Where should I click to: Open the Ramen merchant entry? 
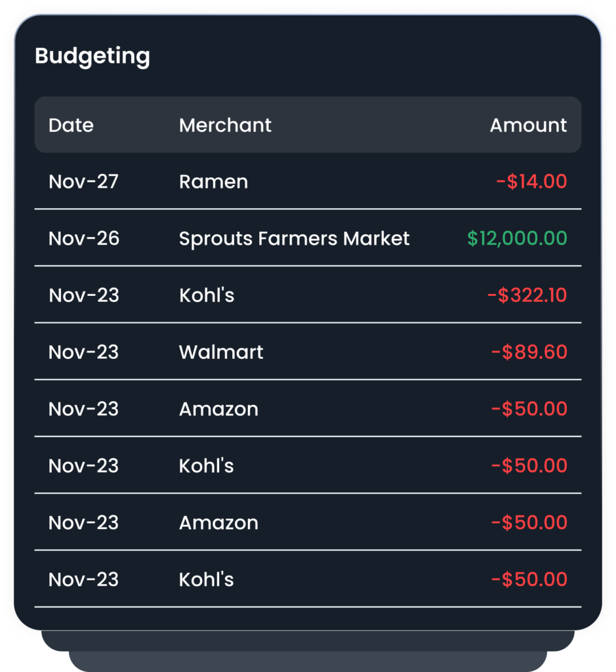coord(213,182)
